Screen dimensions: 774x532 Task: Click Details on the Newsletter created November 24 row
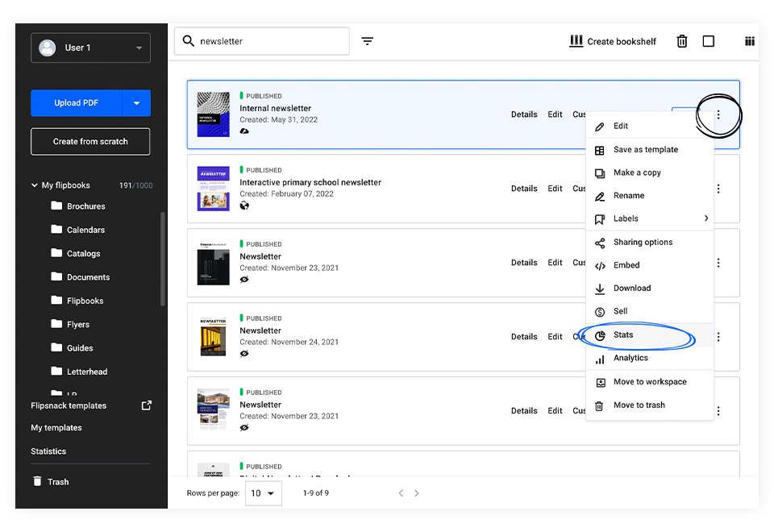click(524, 337)
